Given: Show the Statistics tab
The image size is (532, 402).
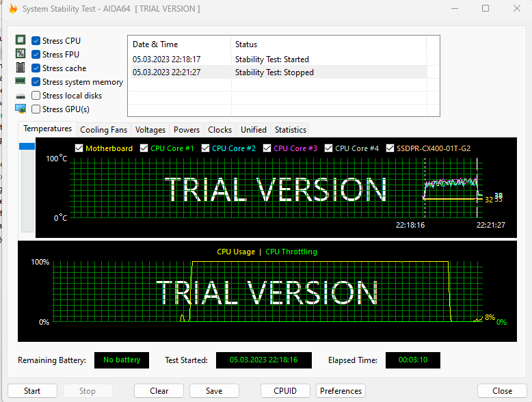Looking at the screenshot, I should point(291,130).
